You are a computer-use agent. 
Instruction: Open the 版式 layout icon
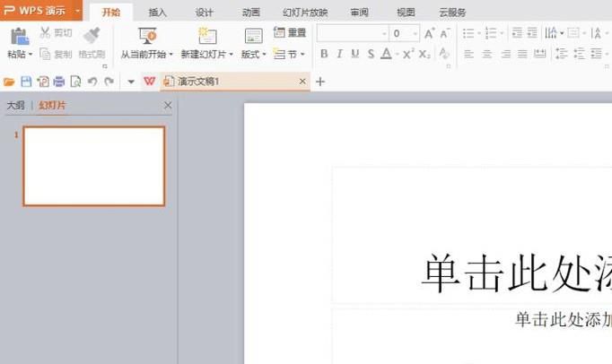[x=253, y=36]
